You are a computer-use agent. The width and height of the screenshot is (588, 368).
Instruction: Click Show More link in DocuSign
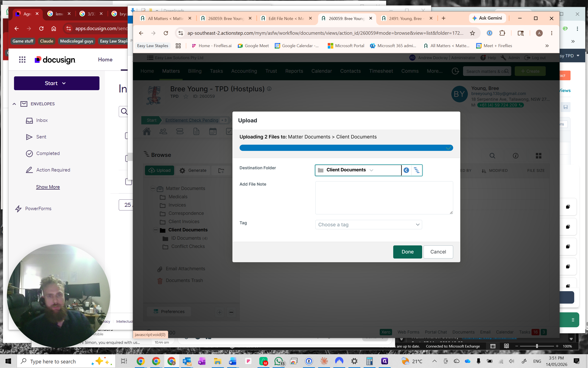pyautogui.click(x=48, y=187)
